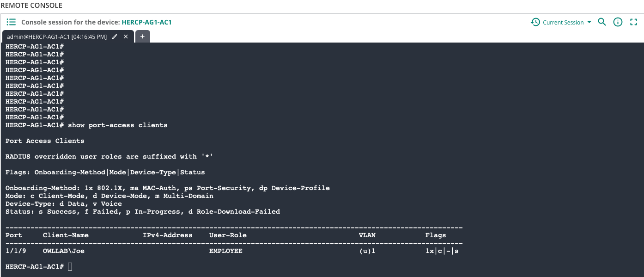Add a new console tab with plus

[x=142, y=37]
